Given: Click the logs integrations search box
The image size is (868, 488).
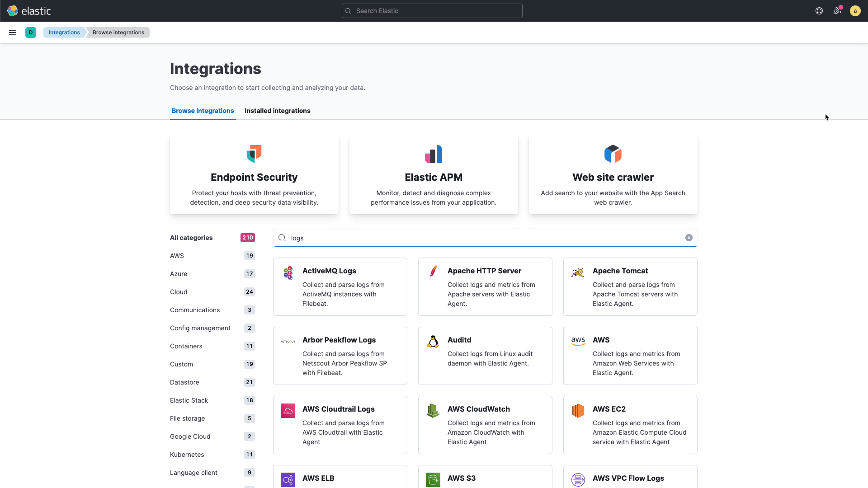Looking at the screenshot, I should tap(485, 238).
